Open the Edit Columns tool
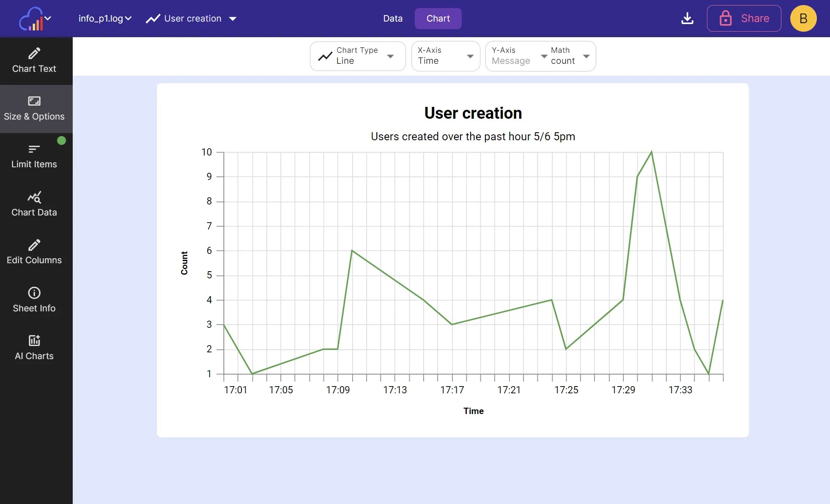830x504 pixels. 34,252
